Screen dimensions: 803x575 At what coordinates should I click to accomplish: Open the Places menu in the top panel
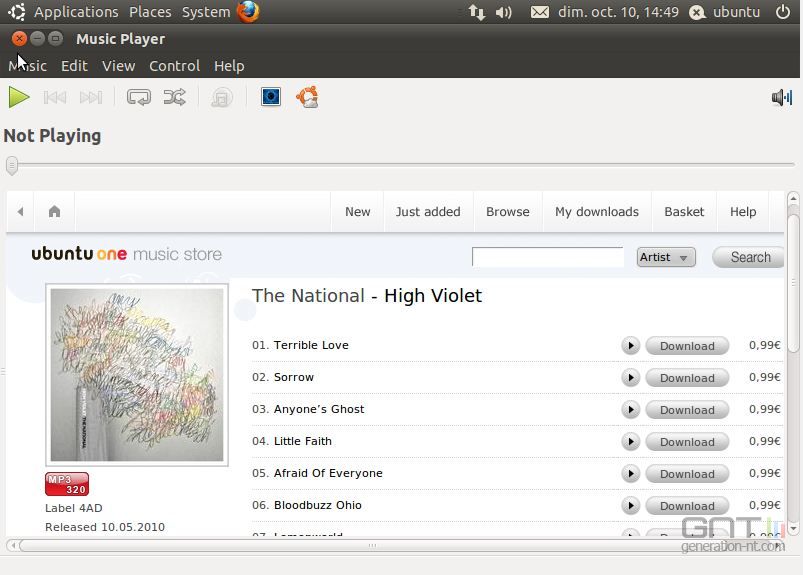[150, 12]
